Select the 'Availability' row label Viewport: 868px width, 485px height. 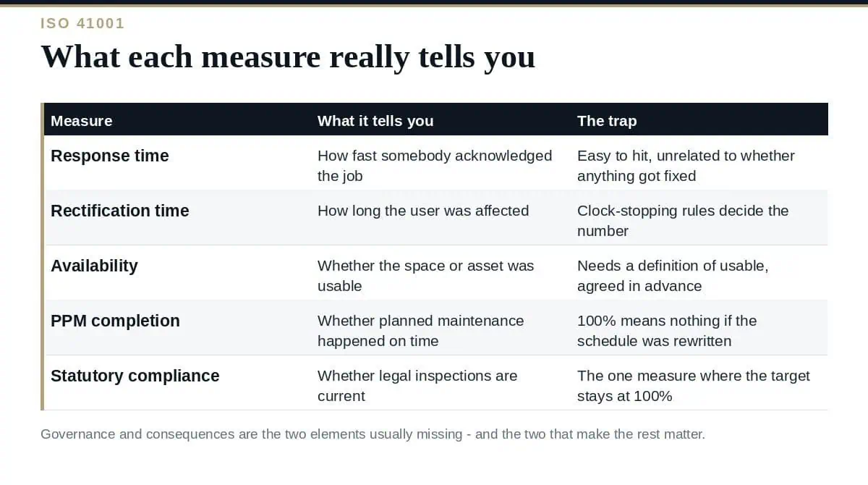[94, 266]
